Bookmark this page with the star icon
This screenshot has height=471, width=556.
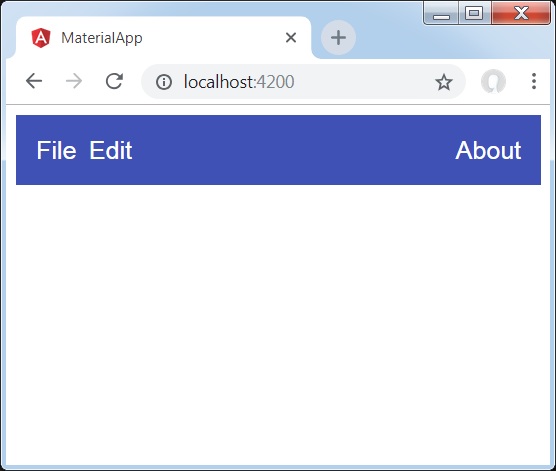444,82
